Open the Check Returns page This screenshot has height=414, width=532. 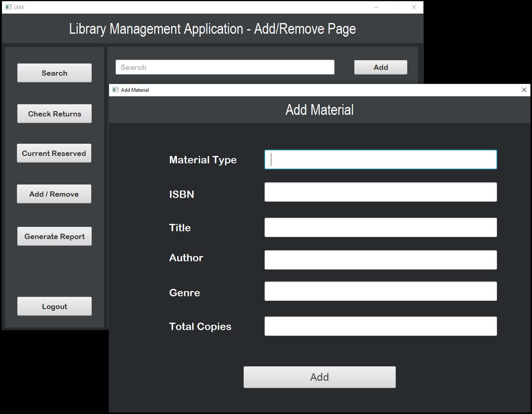coord(54,114)
